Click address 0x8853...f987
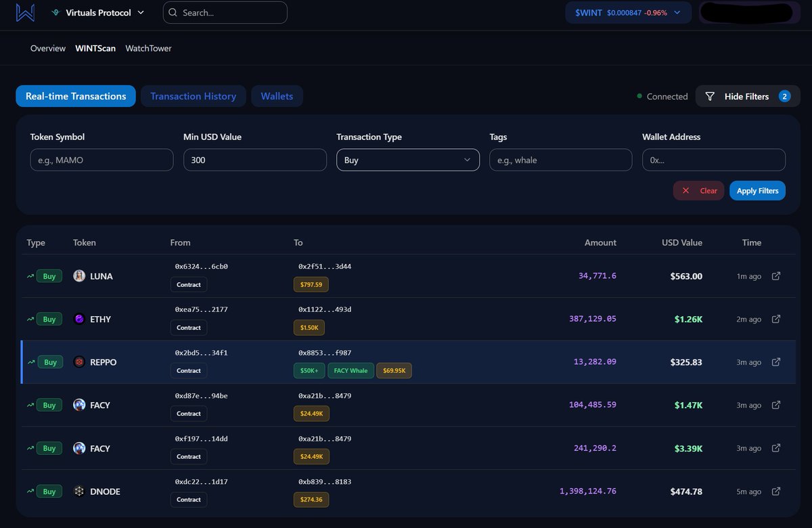This screenshot has height=528, width=812. click(x=325, y=353)
